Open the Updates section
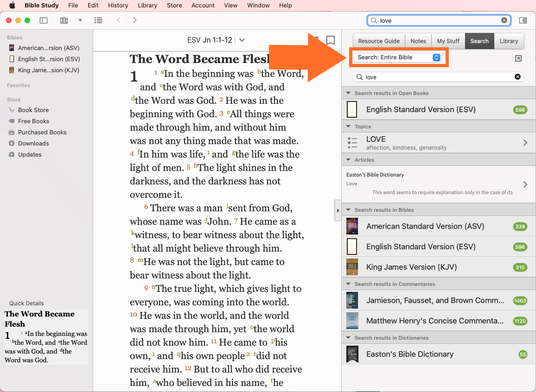536x392 pixels. tap(30, 154)
